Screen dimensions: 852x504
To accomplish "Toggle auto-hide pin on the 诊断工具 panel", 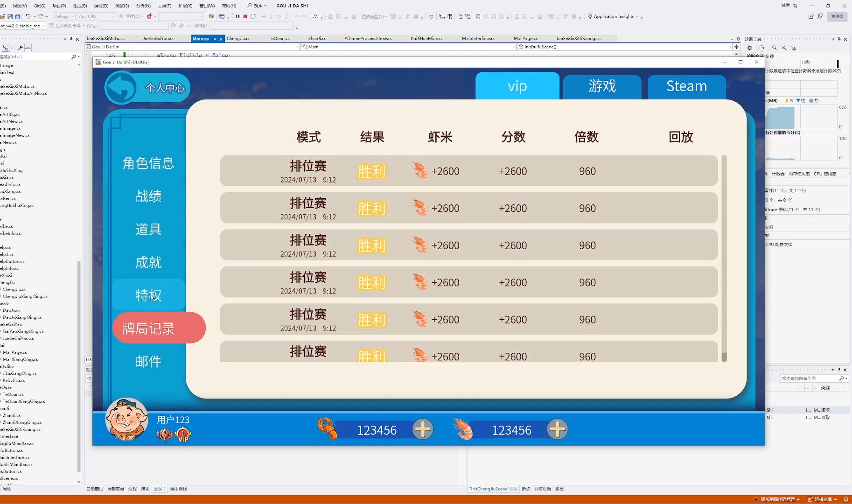I will point(839,39).
